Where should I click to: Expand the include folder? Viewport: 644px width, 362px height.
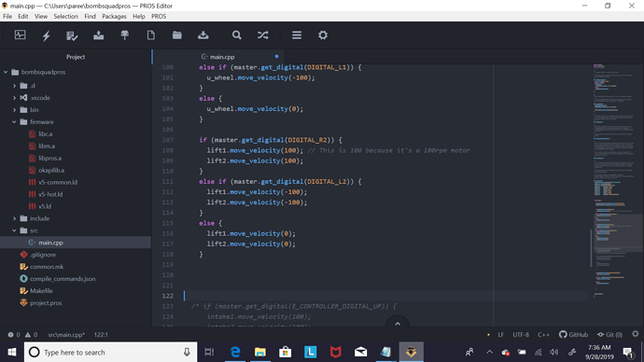click(x=14, y=218)
